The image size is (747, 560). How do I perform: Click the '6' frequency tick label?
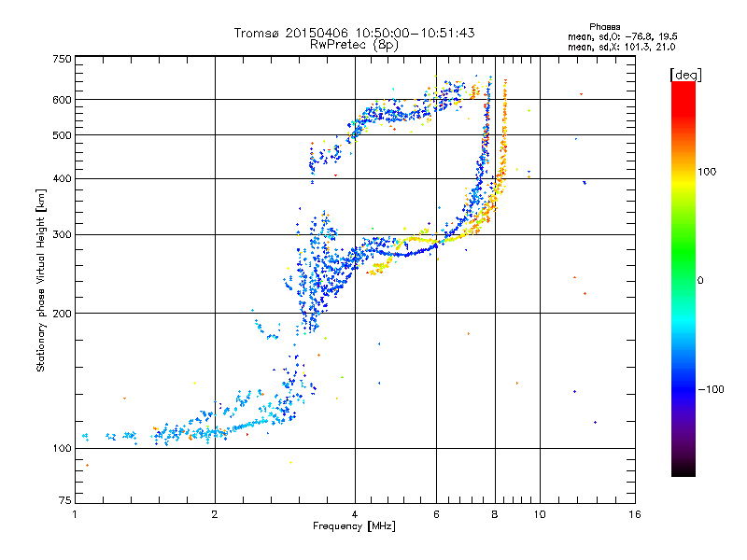[x=436, y=514]
